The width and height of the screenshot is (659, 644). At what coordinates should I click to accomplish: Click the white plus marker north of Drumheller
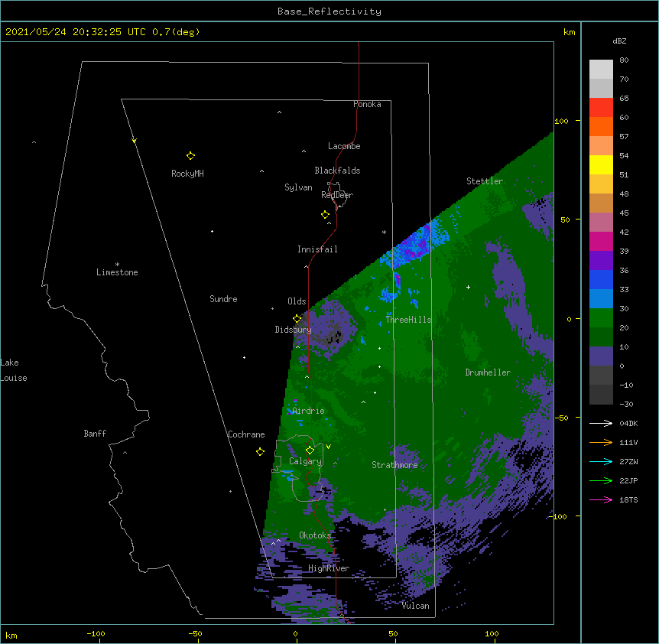[468, 287]
